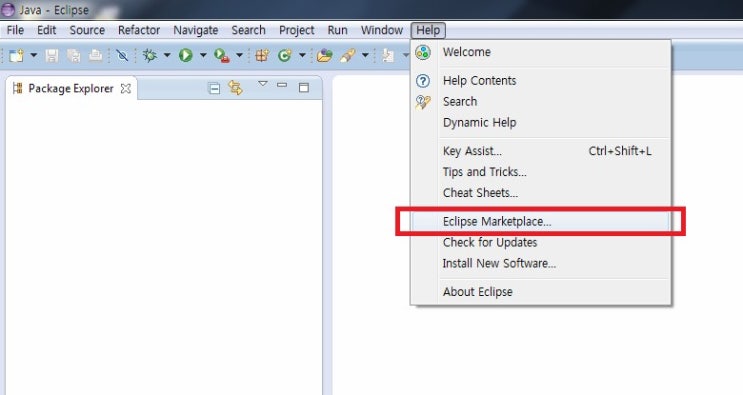Toggle Link with Editor in Package Explorer

tap(236, 88)
